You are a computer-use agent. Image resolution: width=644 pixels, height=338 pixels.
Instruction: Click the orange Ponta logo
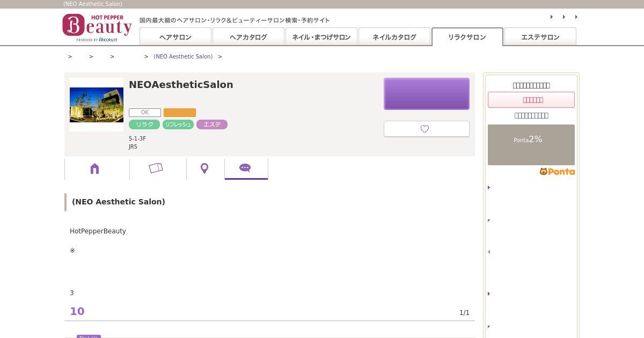point(557,172)
